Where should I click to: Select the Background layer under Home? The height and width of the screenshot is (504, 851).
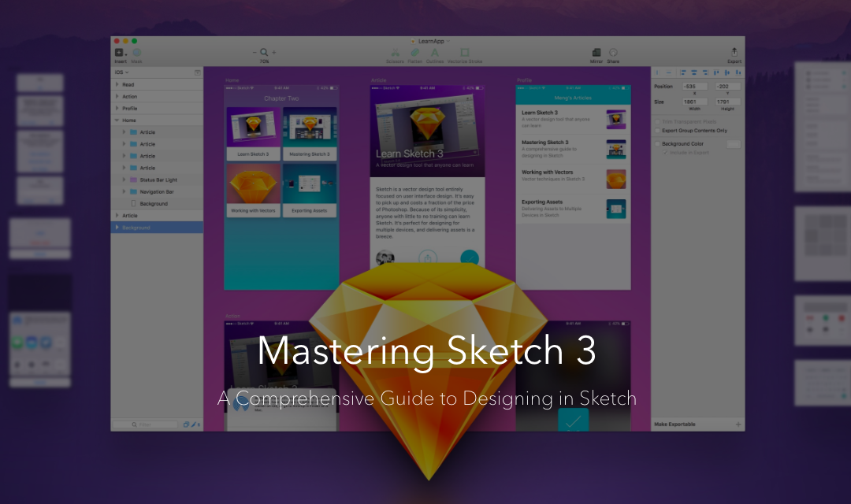pos(154,203)
